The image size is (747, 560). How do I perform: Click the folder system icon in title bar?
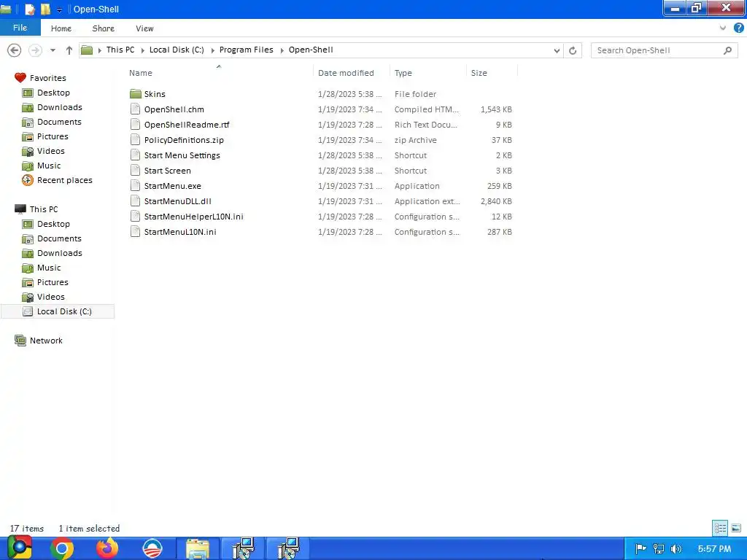tap(6, 9)
